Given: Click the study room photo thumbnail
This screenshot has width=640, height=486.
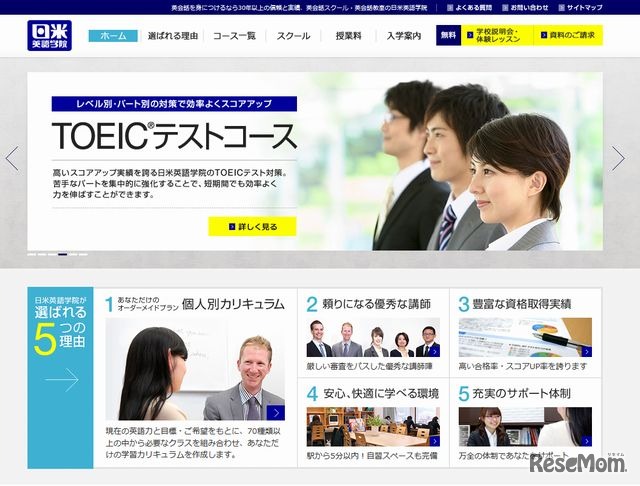Looking at the screenshot, I should click(x=373, y=426).
